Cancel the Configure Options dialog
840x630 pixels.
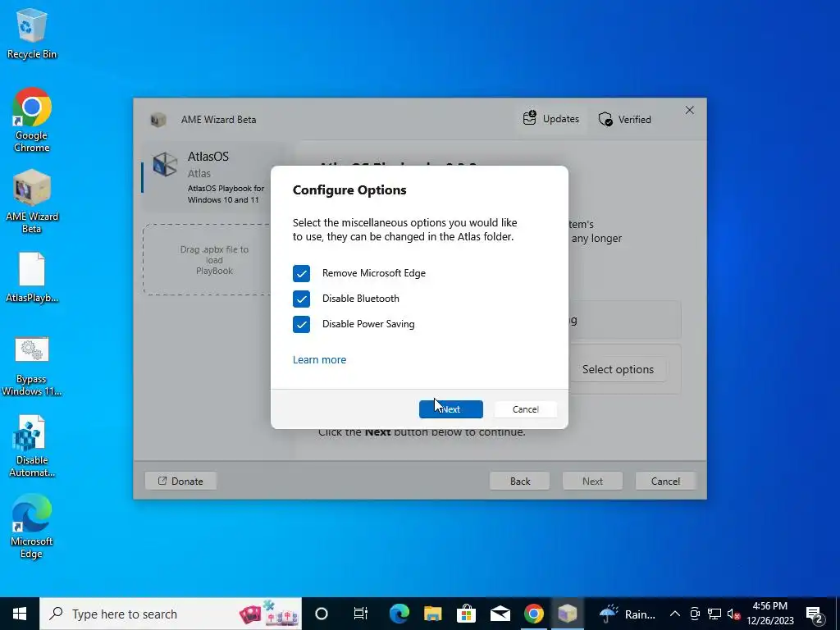tap(525, 409)
